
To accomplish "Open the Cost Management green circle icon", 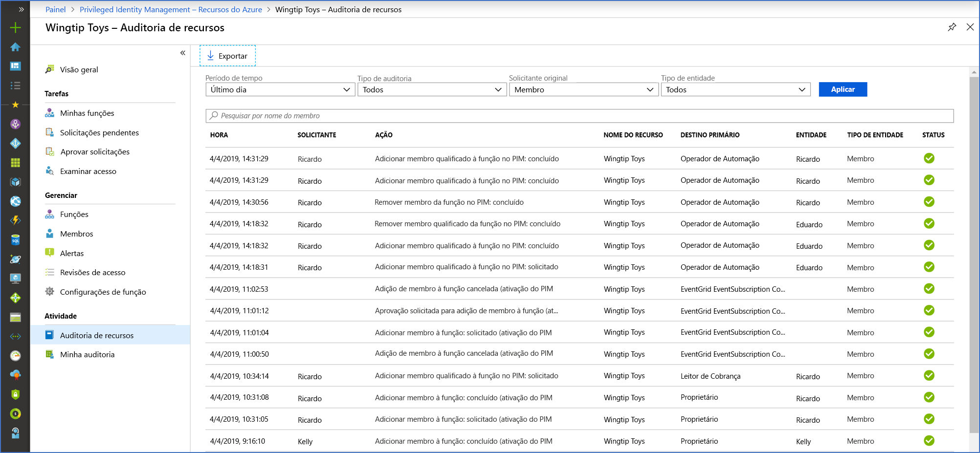I will pyautogui.click(x=16, y=414).
